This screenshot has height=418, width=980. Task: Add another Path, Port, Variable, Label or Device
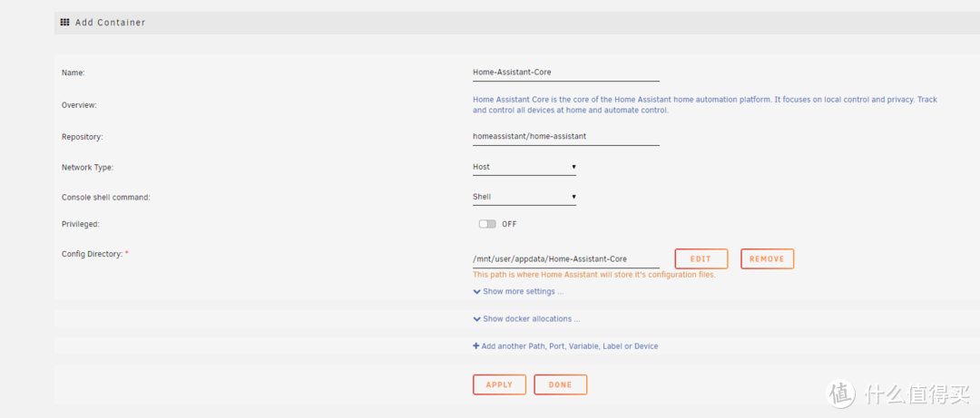[565, 345]
